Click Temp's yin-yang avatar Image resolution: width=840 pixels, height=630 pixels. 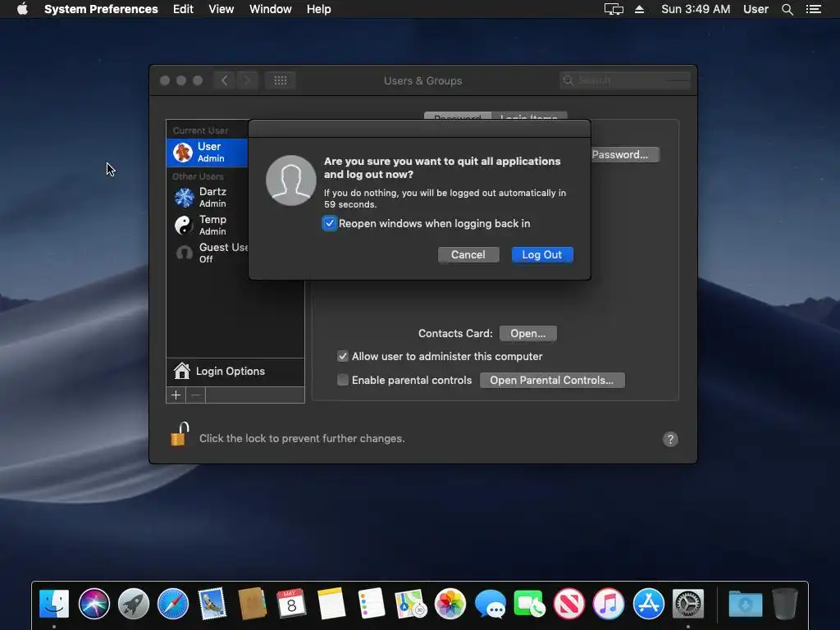(x=184, y=225)
